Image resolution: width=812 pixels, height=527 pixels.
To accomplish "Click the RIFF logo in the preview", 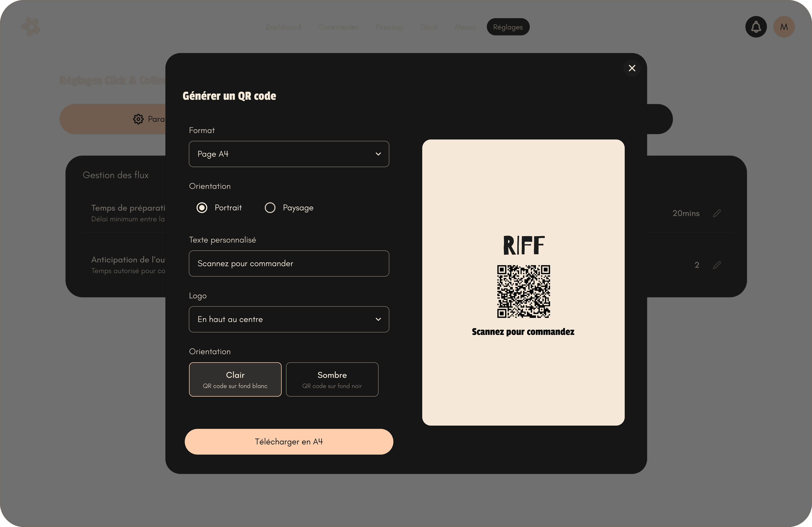I will [524, 245].
